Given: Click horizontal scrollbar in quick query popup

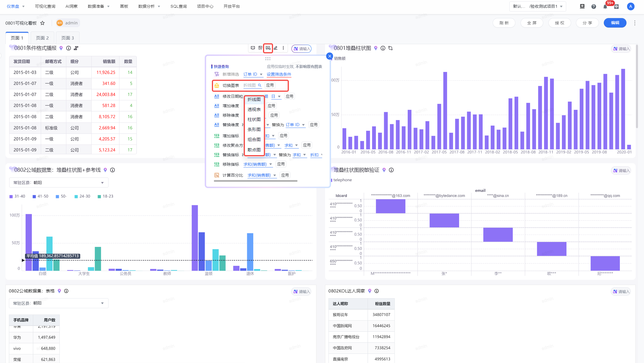Looking at the screenshot, I should (x=256, y=181).
